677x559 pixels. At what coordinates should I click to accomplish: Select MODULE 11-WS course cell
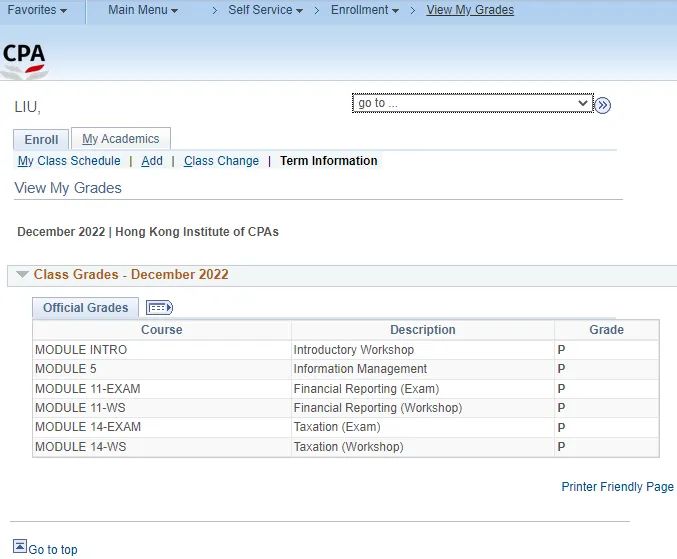tap(161, 408)
